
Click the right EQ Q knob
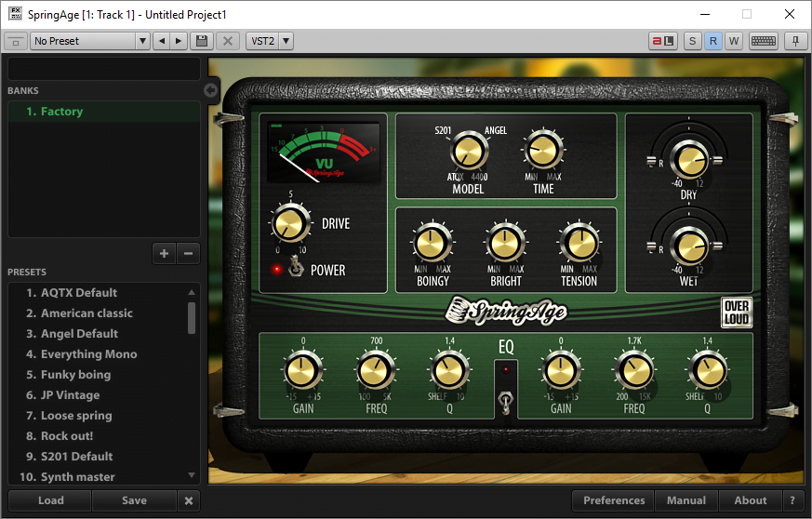point(708,371)
